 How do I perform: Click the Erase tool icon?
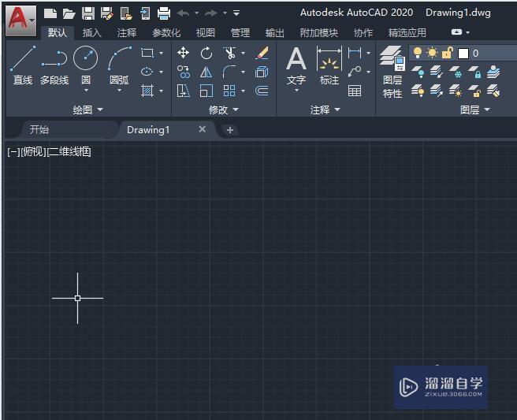pyautogui.click(x=262, y=53)
